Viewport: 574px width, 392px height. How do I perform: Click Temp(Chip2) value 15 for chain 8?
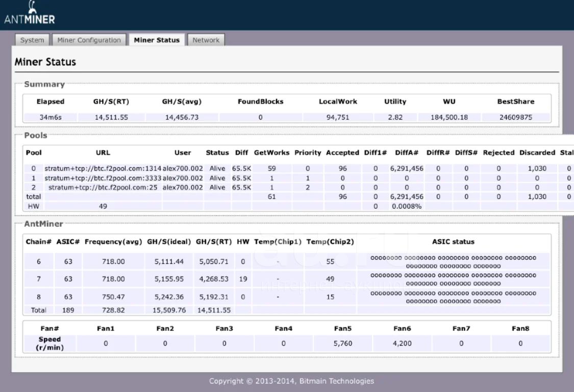pyautogui.click(x=330, y=297)
